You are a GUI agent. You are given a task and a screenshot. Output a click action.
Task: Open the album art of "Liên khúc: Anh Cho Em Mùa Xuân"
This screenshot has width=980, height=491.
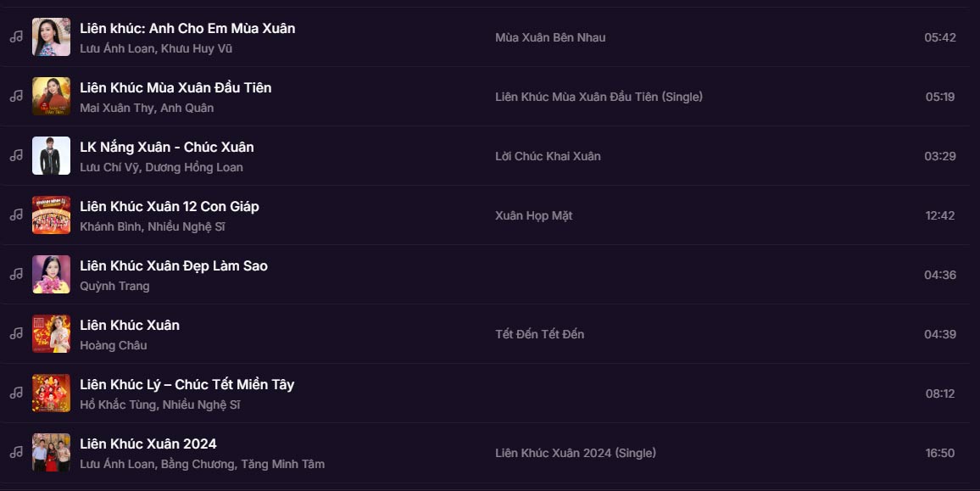(51, 37)
